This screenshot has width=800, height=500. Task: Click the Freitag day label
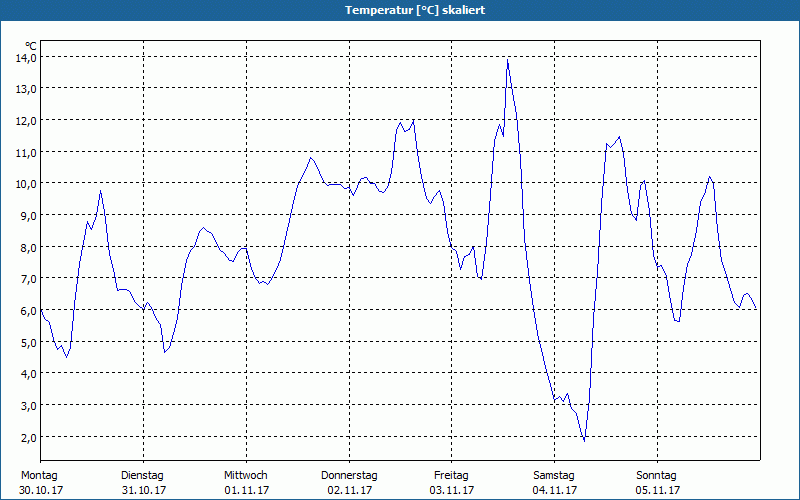click(451, 476)
